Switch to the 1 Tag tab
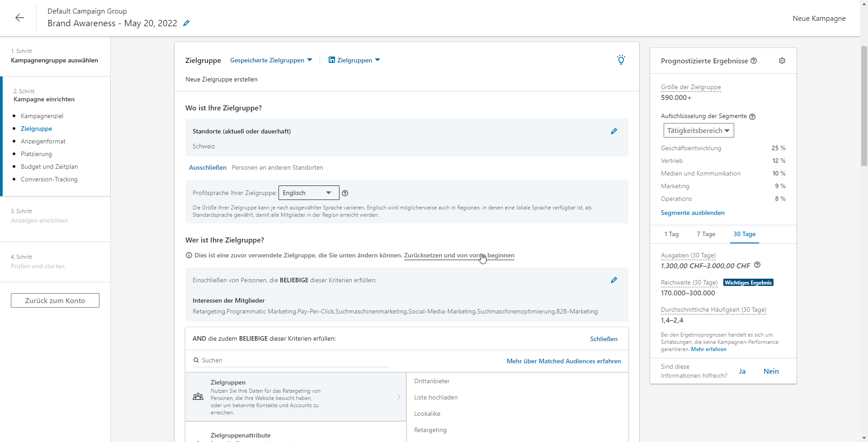The image size is (868, 442). click(x=671, y=234)
